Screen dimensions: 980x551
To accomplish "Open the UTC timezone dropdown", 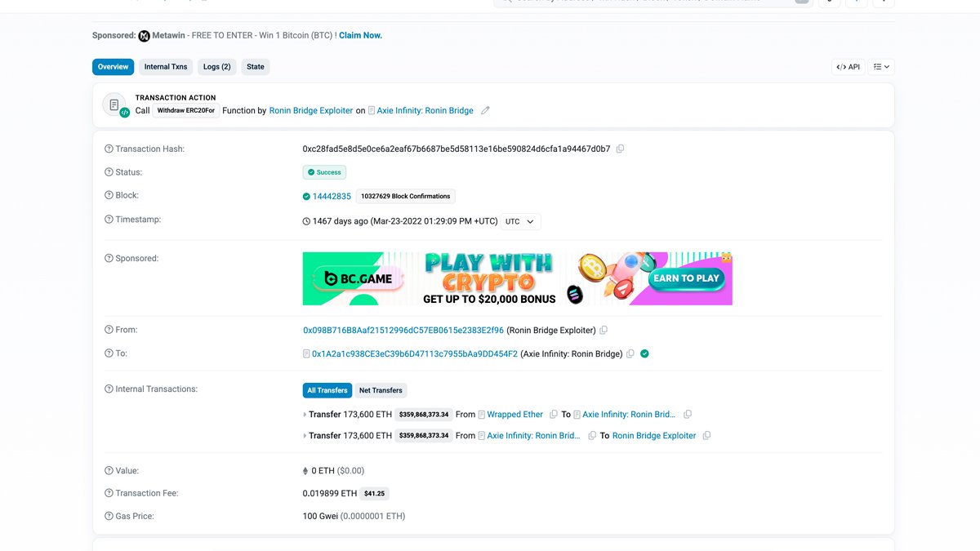I will coord(519,220).
